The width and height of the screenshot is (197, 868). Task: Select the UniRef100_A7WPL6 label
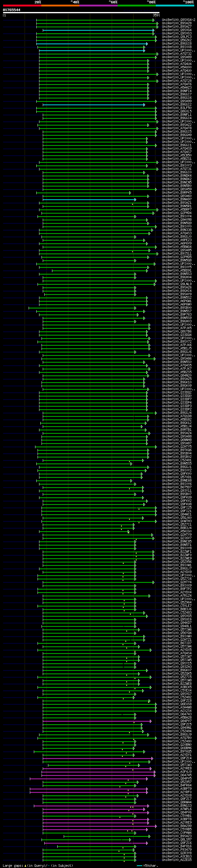click(x=177, y=809)
